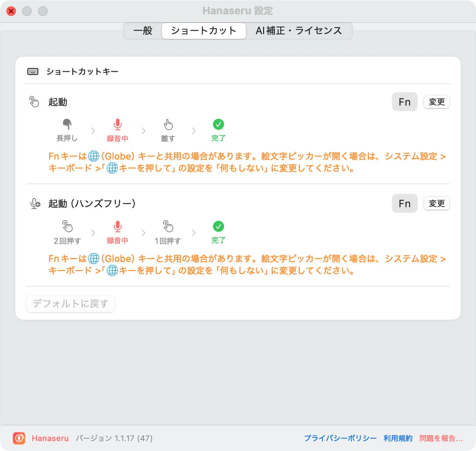The image size is (476, 451).
Task: Click the green checkmark in the ハンズフリー steps
Action: pos(218,226)
